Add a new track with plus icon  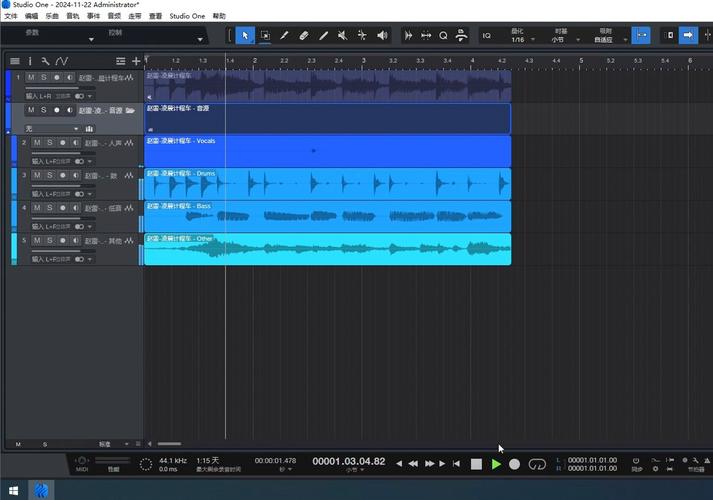point(136,61)
